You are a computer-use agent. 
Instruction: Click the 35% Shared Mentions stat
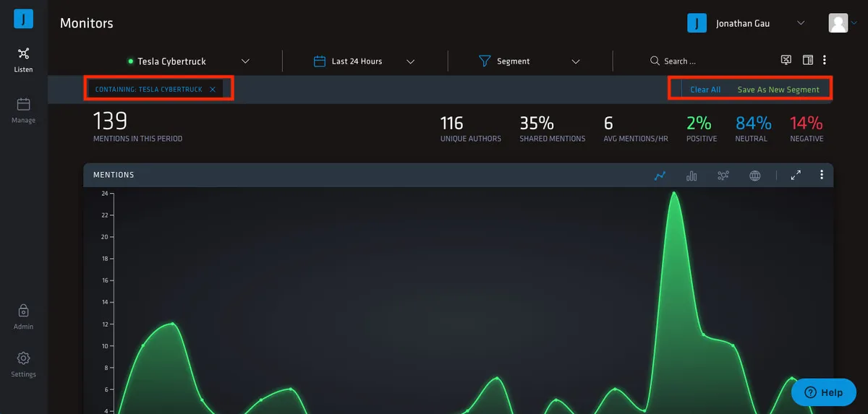(x=552, y=129)
